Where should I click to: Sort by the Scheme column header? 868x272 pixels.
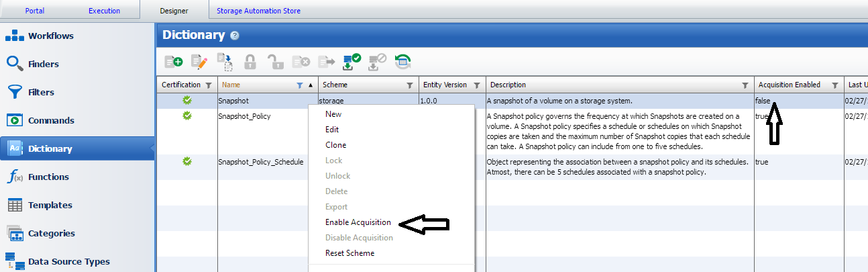335,85
